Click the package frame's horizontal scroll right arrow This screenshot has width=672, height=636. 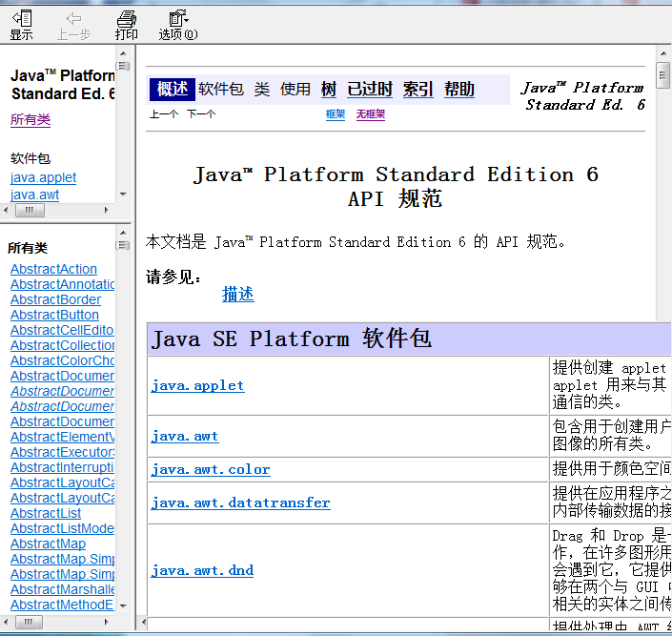tap(107, 210)
